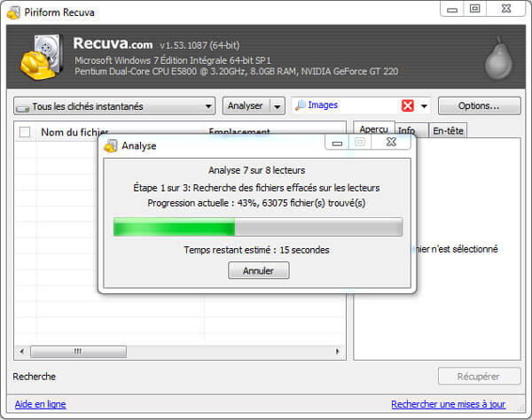Click the Analyser button
This screenshot has width=532, height=420.
246,106
